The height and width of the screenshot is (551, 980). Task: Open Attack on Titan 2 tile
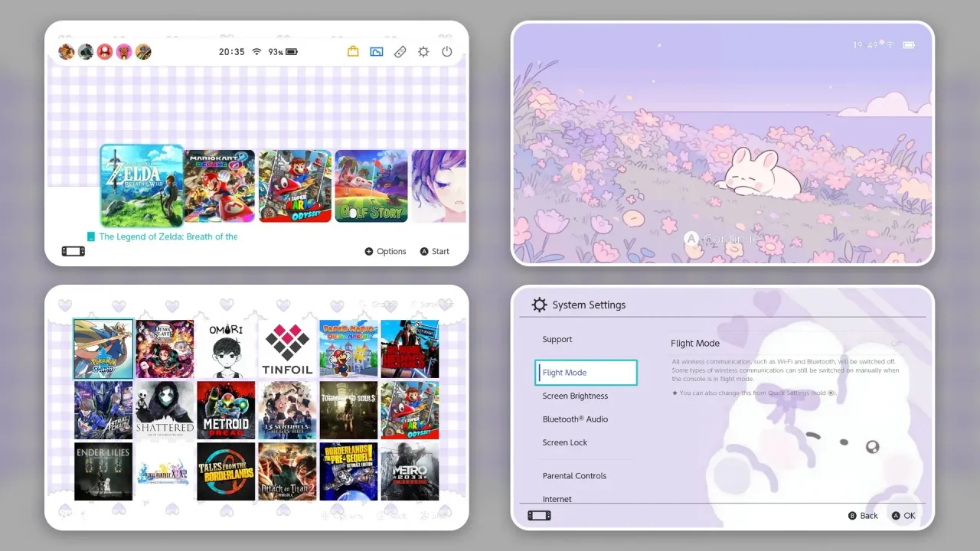click(287, 471)
